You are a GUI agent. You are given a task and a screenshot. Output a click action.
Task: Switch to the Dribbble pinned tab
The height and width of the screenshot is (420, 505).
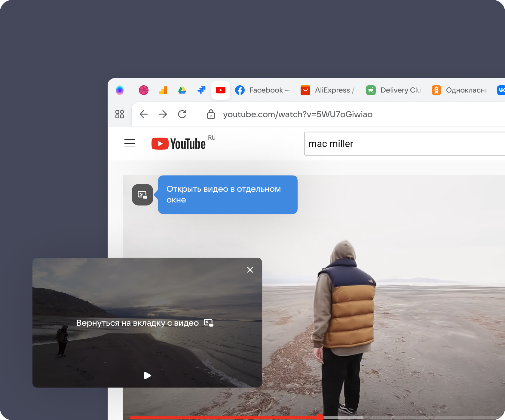pos(144,90)
